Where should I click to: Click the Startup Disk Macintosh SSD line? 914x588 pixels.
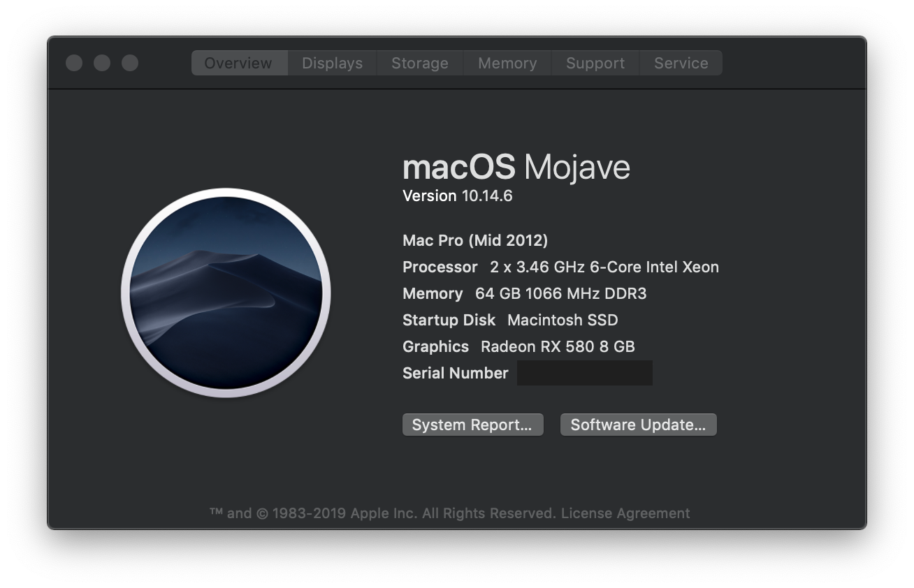coord(510,320)
